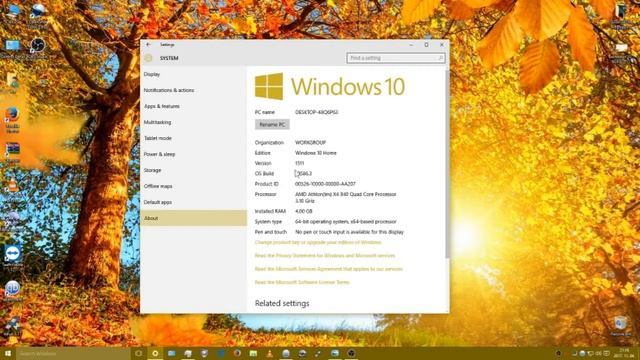Click the Version value 1511

point(300,163)
